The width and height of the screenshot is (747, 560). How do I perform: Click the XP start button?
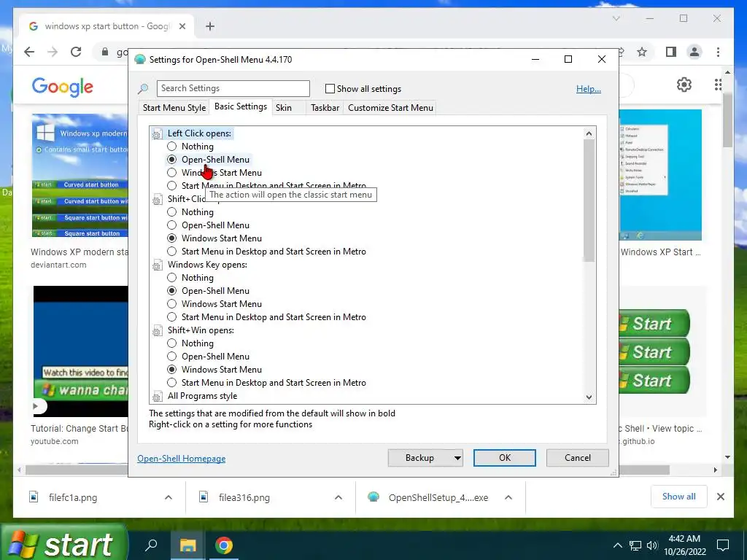[x=64, y=543]
